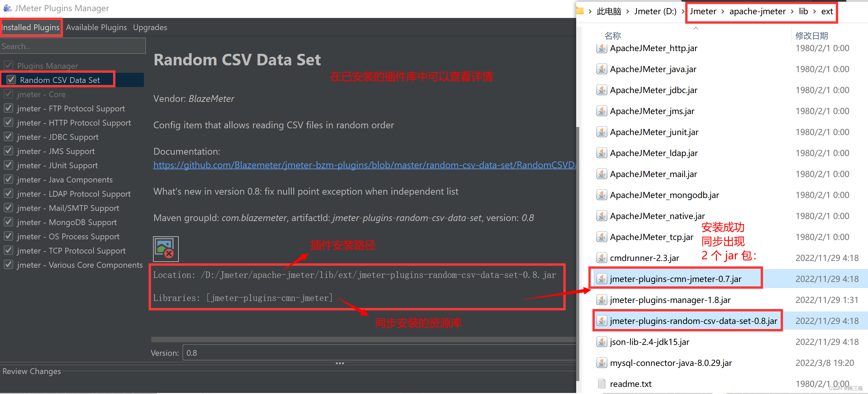Click the ApacheJMeter_java.jar file icon
The width and height of the screenshot is (868, 394).
click(x=602, y=69)
